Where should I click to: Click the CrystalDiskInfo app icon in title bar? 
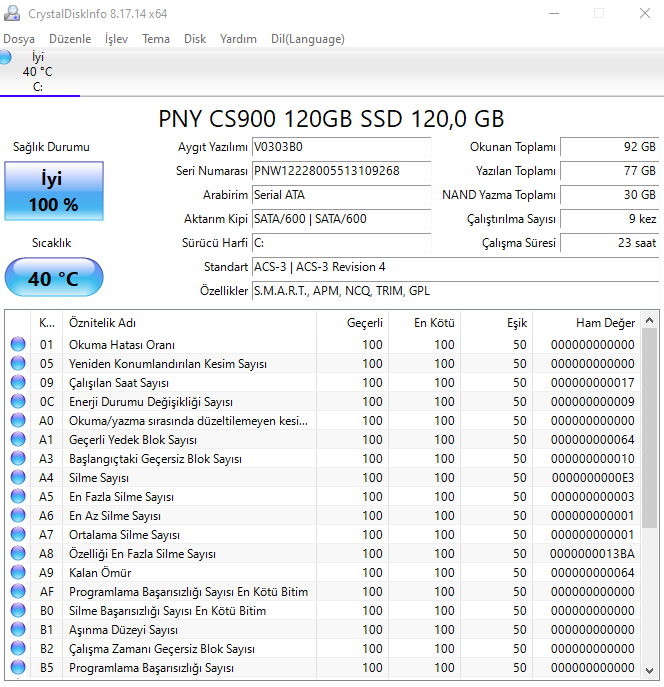pos(12,14)
